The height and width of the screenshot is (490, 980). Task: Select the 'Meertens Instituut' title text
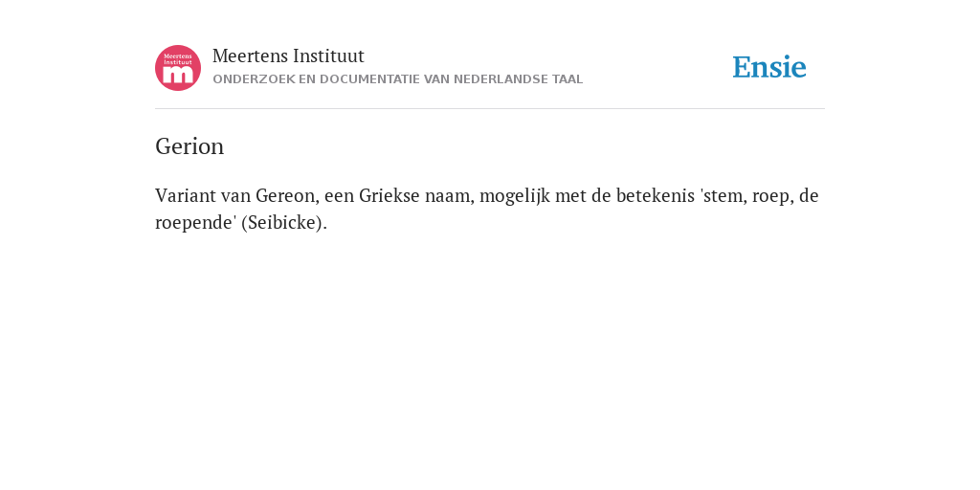tap(288, 56)
